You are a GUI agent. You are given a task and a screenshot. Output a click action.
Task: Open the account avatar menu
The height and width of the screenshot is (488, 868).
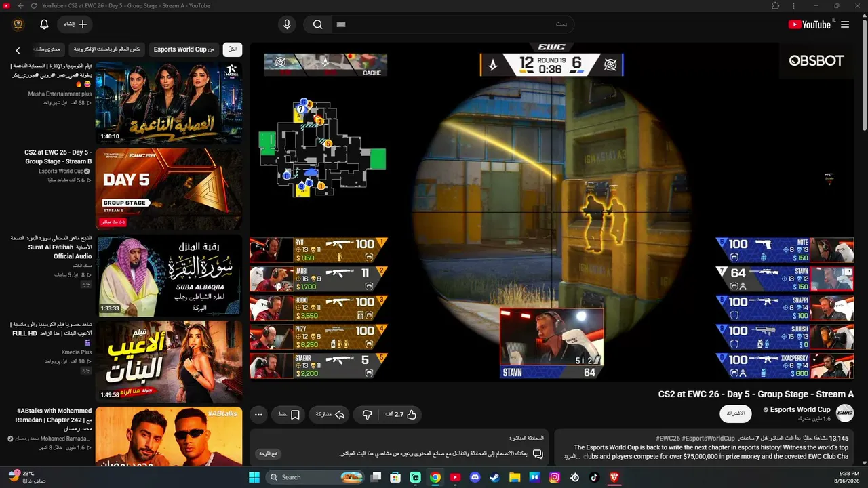tap(18, 24)
